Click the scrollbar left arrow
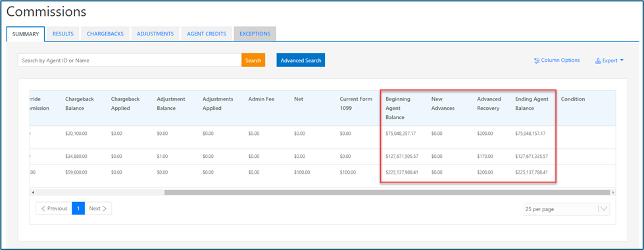This screenshot has width=644, height=250. pos(33,192)
